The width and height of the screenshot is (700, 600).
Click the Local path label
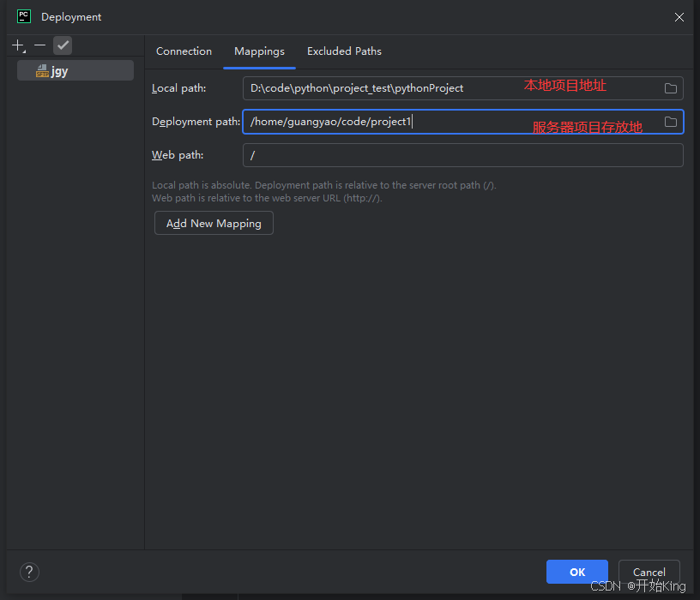point(179,88)
